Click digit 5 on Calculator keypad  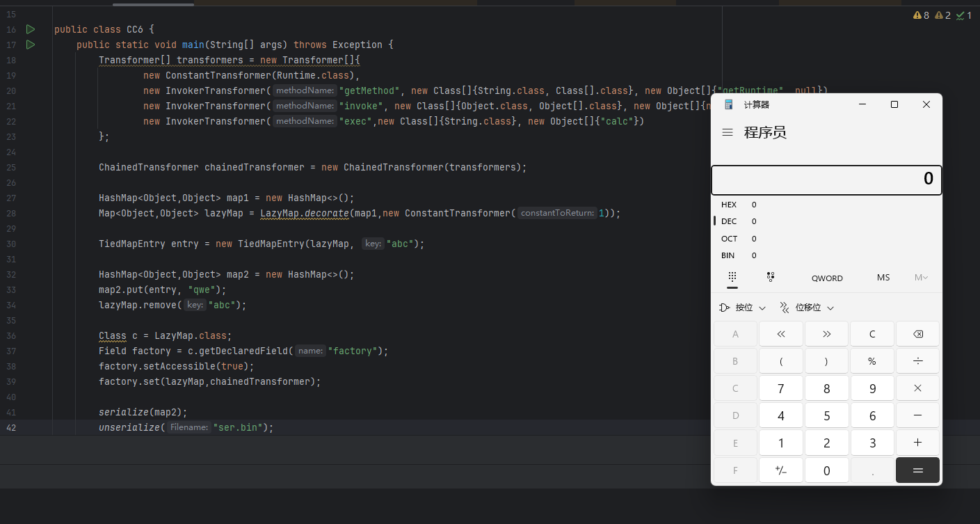(x=826, y=415)
